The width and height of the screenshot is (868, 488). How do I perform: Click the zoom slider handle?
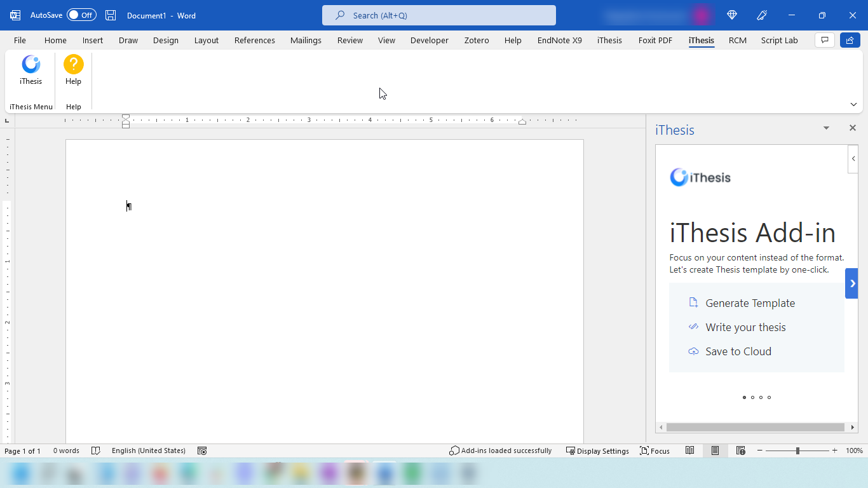pos(797,451)
